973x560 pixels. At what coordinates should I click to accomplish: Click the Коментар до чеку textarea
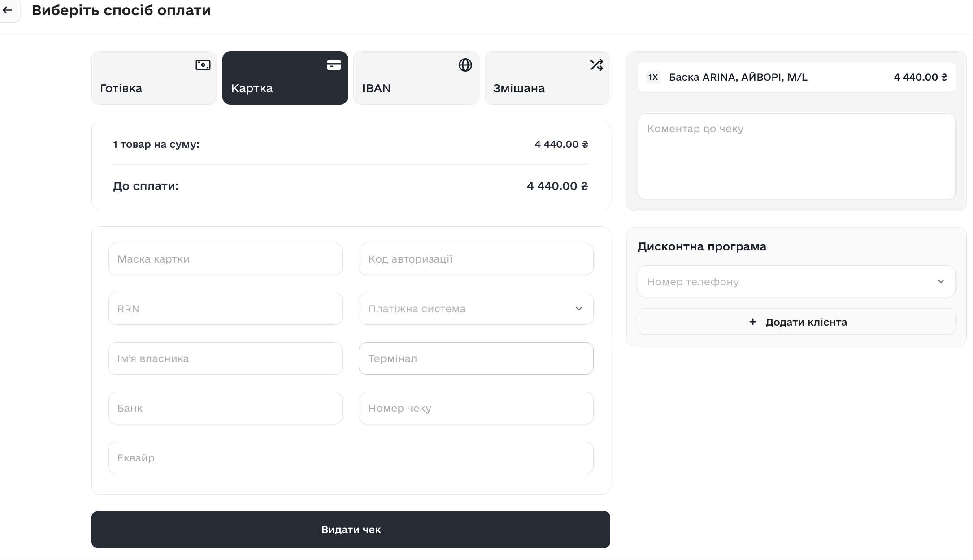click(796, 156)
